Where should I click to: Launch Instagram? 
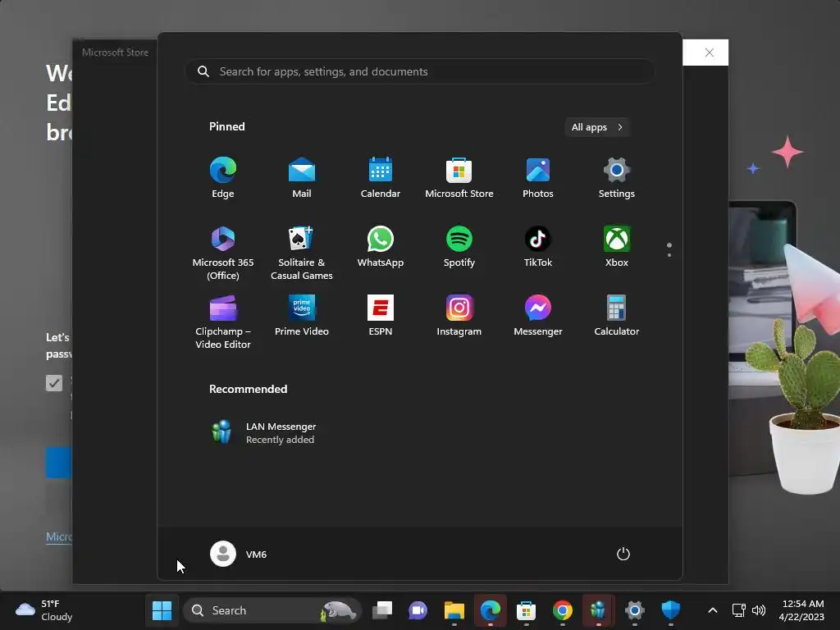pyautogui.click(x=459, y=316)
